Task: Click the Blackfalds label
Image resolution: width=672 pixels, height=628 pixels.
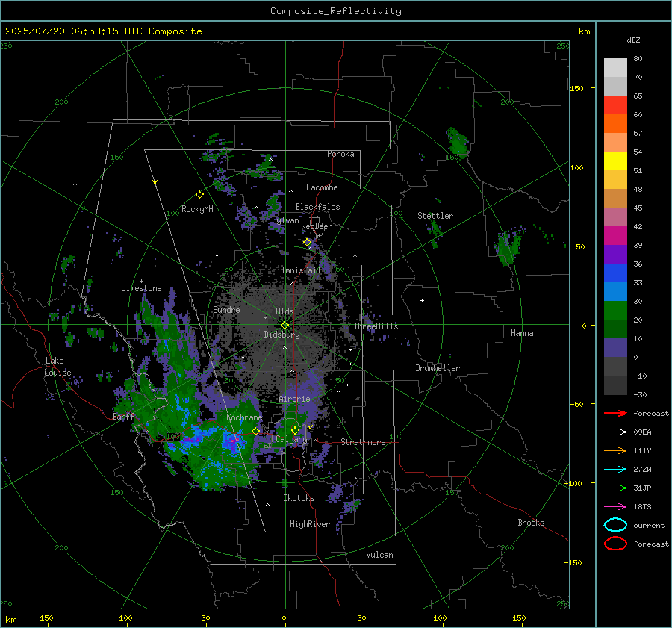Action: (317, 207)
